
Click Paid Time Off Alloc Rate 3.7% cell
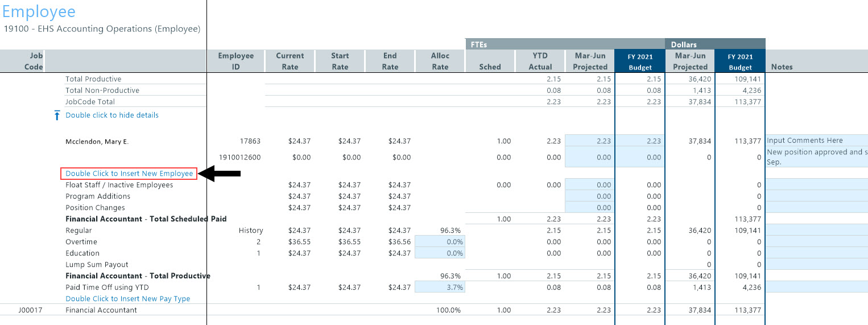440,287
